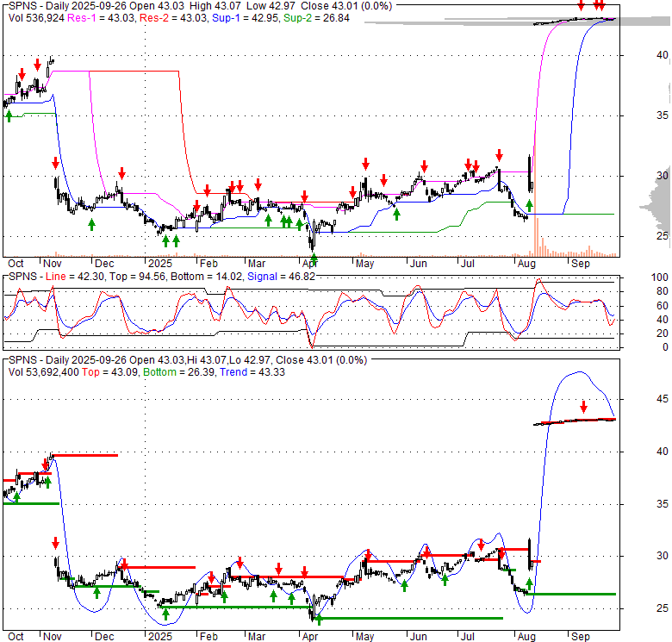Click the green buy arrow at August low, bottom chart
Viewport: 672px width, 642px height.
529,583
